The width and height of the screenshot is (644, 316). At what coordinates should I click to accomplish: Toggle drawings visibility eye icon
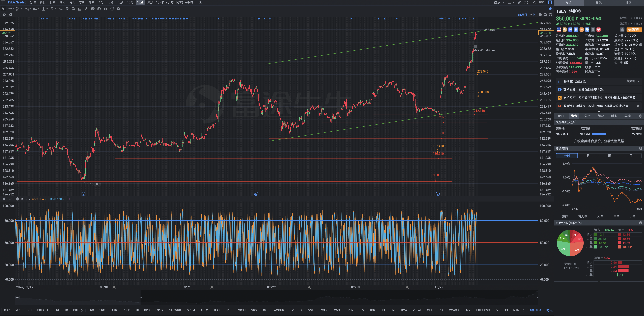click(x=92, y=9)
